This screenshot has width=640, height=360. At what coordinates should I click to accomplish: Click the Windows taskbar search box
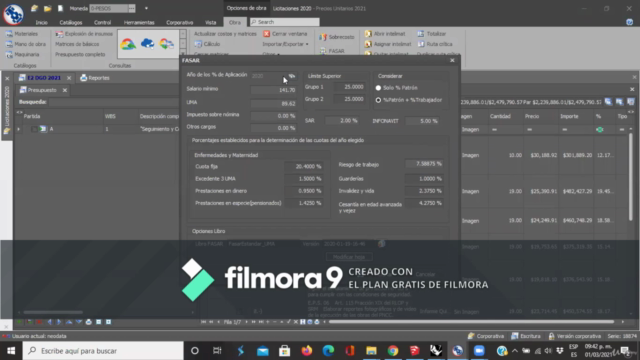(x=103, y=351)
